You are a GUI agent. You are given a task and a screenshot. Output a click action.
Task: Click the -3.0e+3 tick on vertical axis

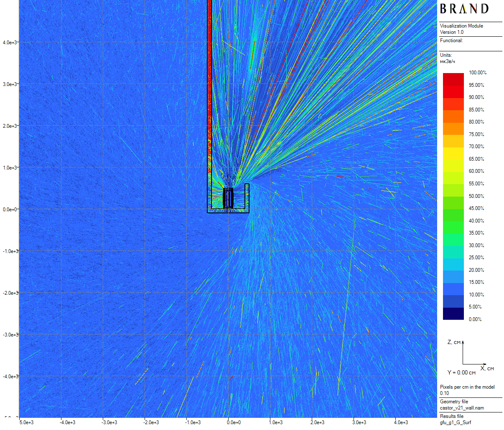point(10,335)
